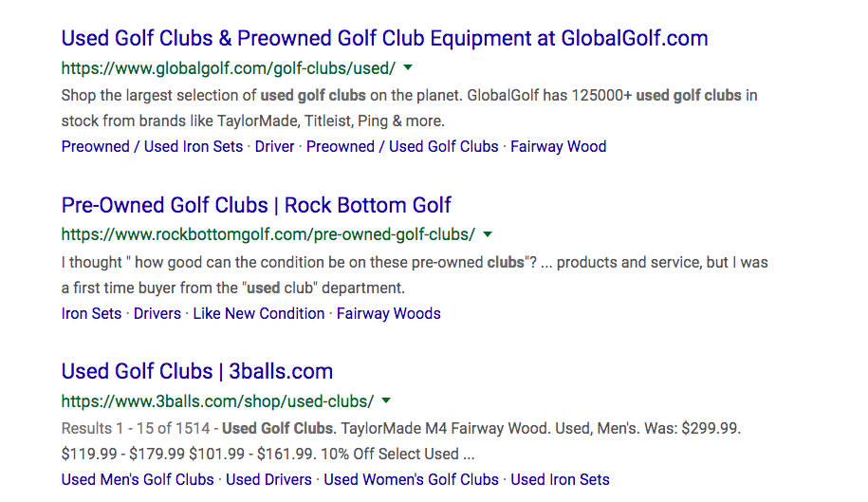Visit the Drivers sitelink under Rock Bottom Golf

tap(157, 314)
